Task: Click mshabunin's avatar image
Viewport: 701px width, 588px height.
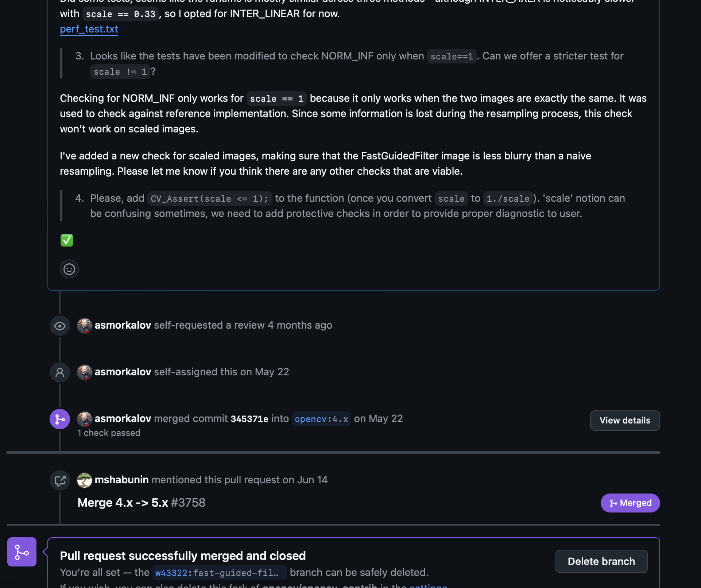Action: point(84,480)
